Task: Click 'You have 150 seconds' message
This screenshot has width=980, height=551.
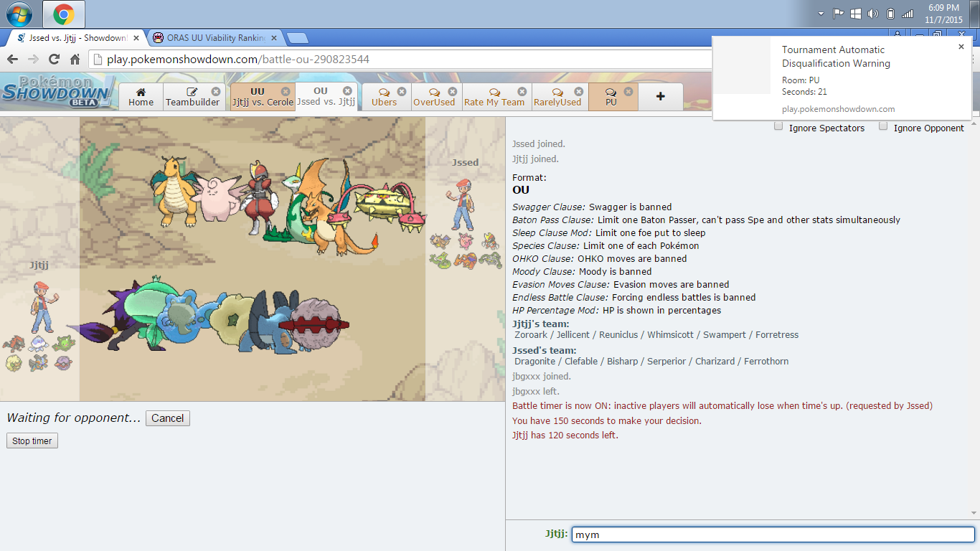Action: pyautogui.click(x=607, y=421)
